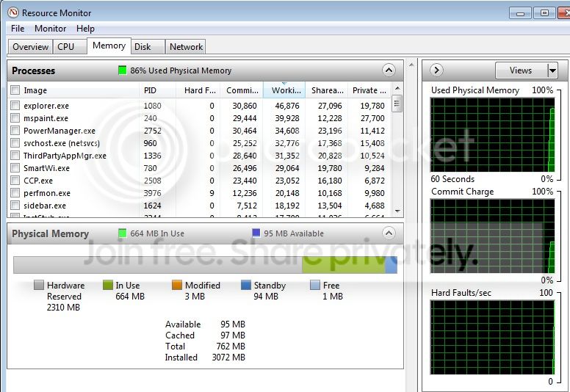Open the File menu
The width and height of the screenshot is (570, 392).
point(18,29)
